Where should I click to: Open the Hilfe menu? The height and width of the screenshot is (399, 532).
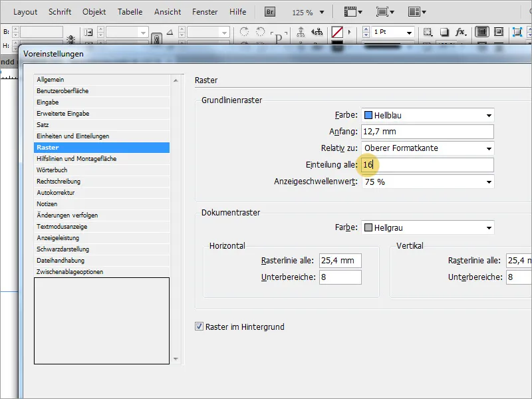(x=237, y=12)
